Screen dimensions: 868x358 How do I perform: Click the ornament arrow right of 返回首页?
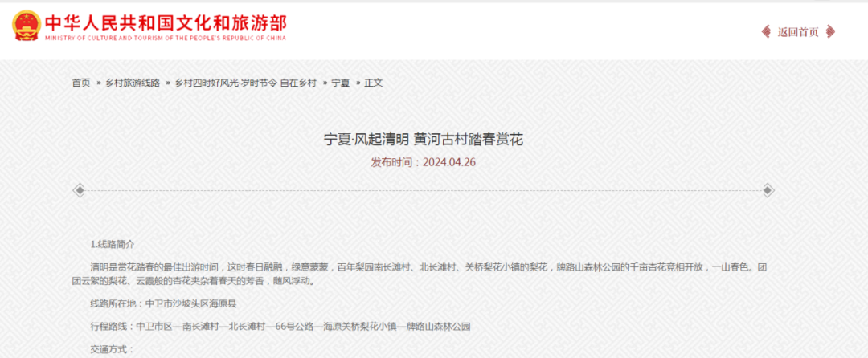[831, 32]
